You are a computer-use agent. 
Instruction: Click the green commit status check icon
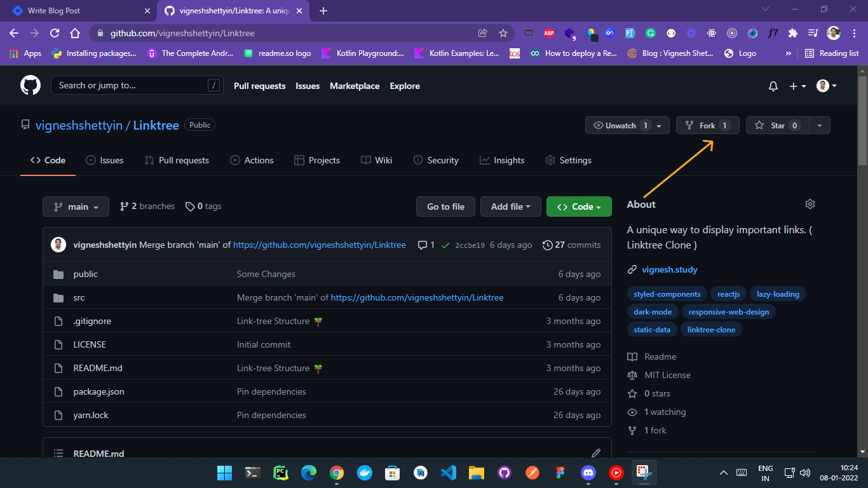point(445,245)
